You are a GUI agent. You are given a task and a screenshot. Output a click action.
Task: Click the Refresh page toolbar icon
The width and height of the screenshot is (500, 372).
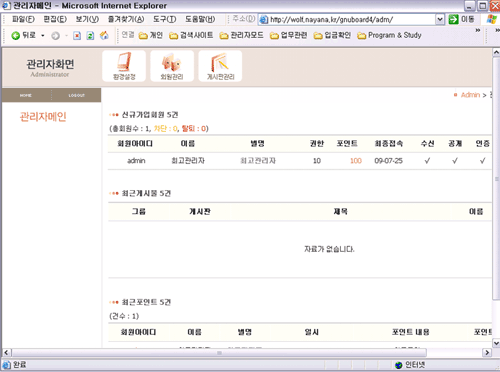(90, 36)
